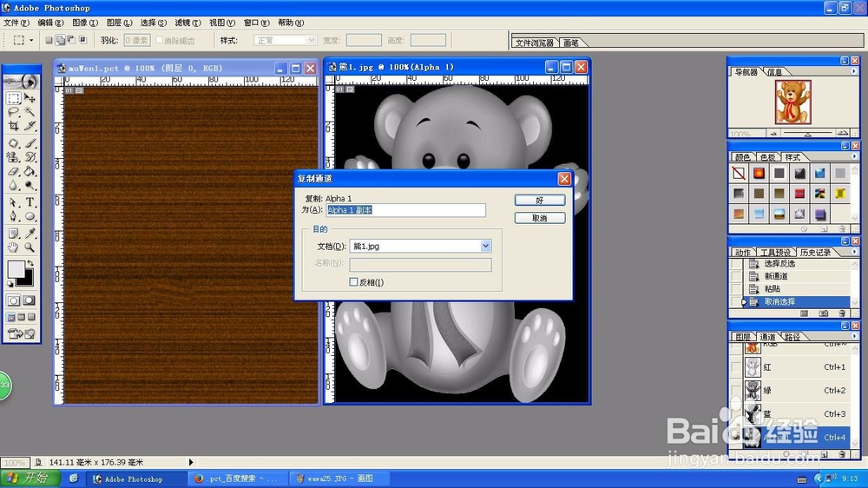Select the Rectangular Marquee tool in toolbox
Image resolution: width=868 pixels, height=488 pixels.
coord(14,99)
